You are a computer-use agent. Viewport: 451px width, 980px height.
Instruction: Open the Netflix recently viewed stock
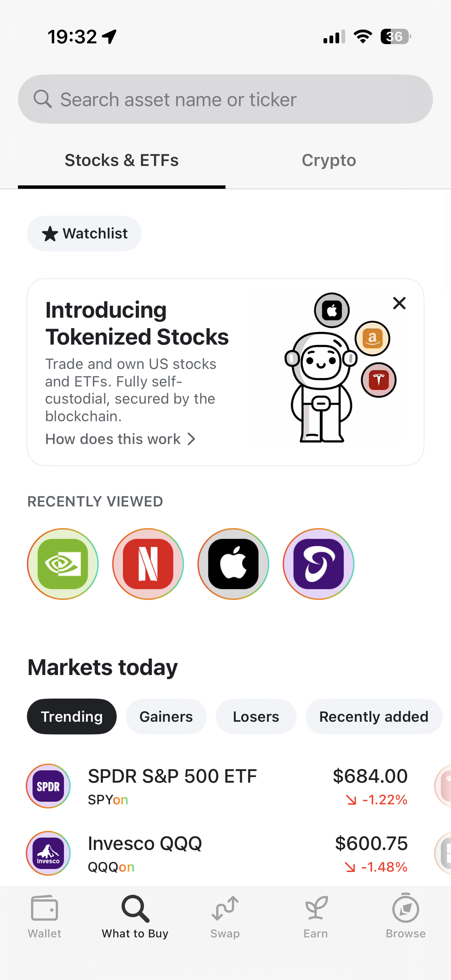(148, 563)
